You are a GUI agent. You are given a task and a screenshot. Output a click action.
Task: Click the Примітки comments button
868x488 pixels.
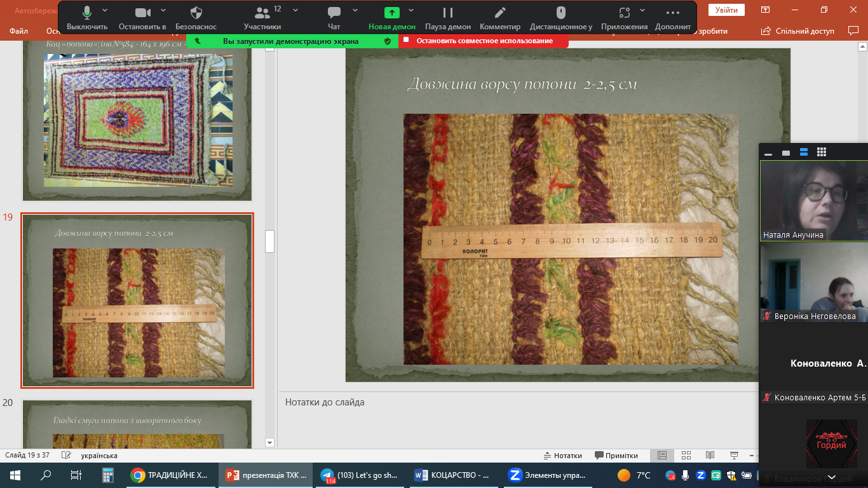click(616, 456)
